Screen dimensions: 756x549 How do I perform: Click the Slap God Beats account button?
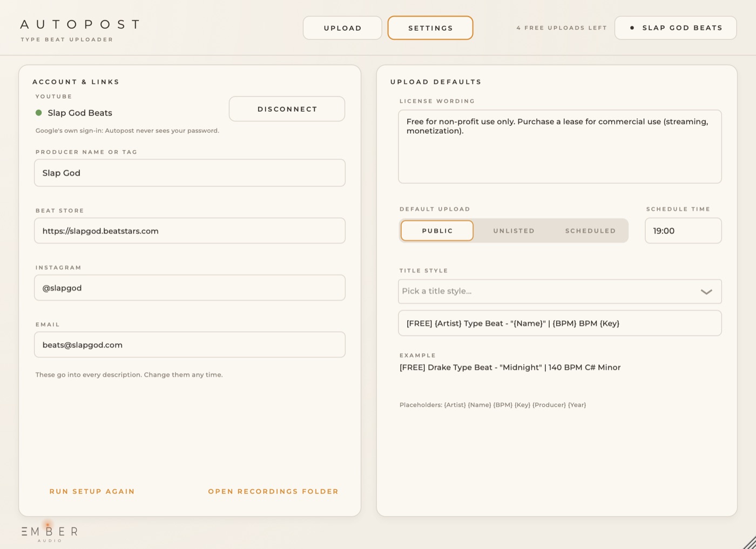pos(676,28)
